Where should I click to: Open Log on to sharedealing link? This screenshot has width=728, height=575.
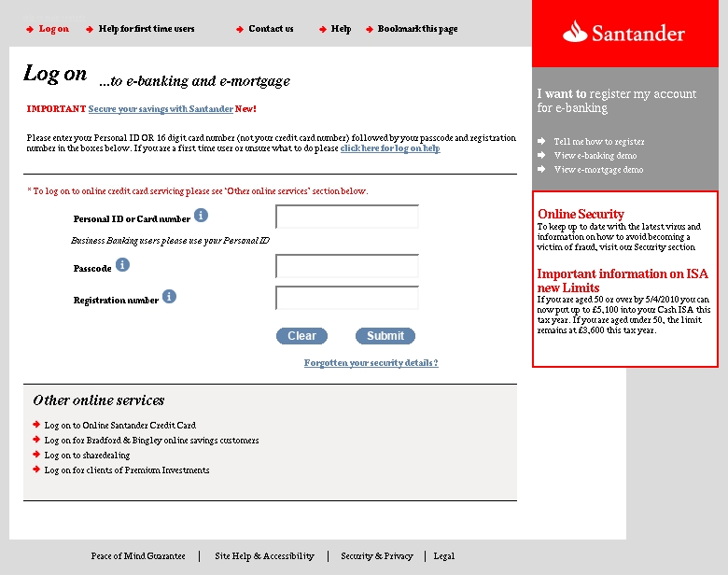(87, 455)
